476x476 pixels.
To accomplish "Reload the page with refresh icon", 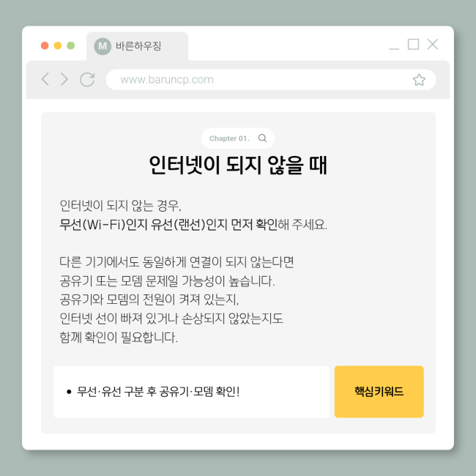I will (x=87, y=80).
